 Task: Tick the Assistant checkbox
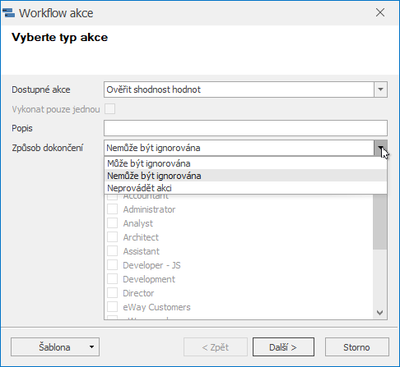pos(112,251)
